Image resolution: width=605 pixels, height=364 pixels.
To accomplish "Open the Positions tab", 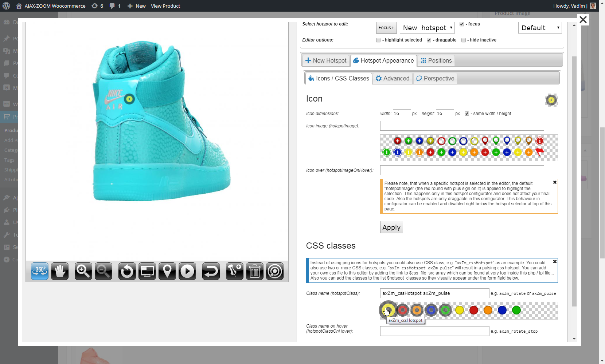I will tap(436, 60).
